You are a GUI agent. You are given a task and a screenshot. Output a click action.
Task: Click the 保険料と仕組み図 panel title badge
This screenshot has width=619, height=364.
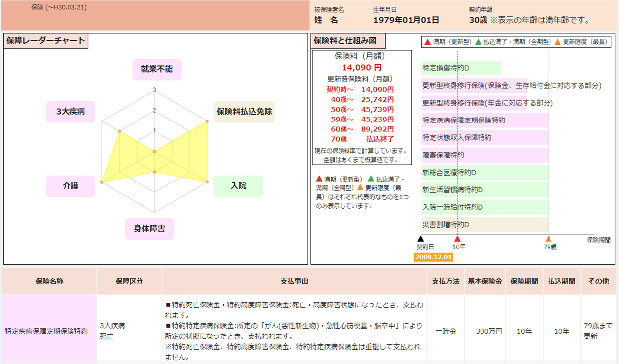pos(347,41)
